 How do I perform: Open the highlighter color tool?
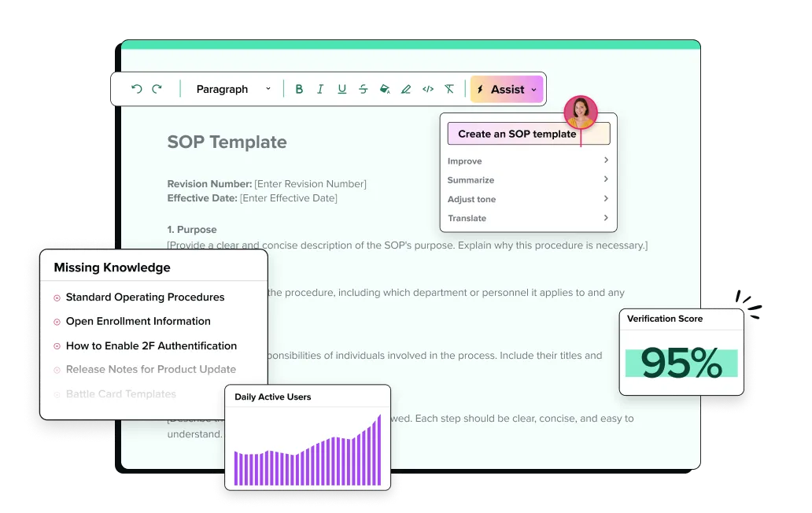405,89
